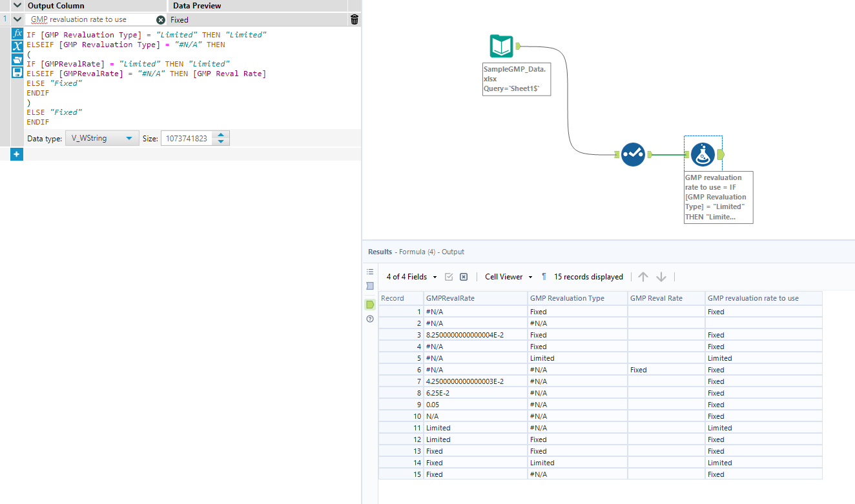855x504 pixels.
Task: Open the fx functions list
Action: pos(17,33)
